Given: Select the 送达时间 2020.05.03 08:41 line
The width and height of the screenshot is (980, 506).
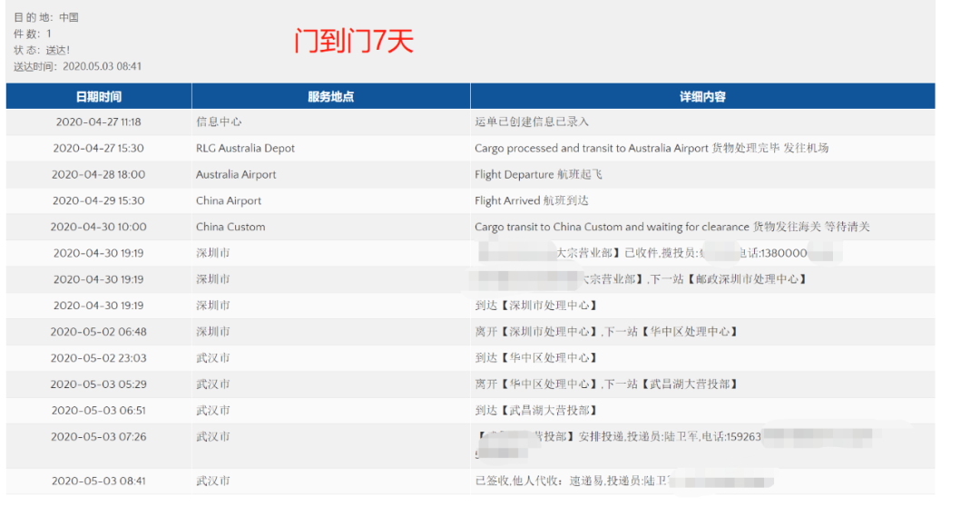Looking at the screenshot, I should coord(77,66).
